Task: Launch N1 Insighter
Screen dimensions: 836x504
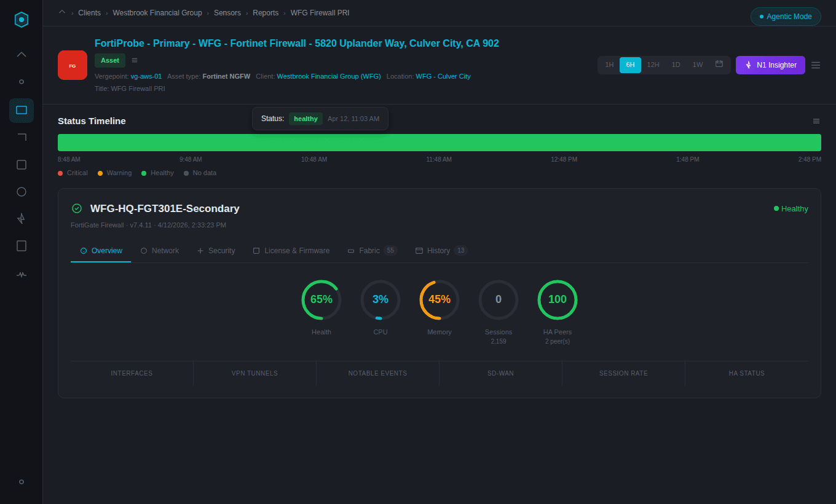Action: 770,65
